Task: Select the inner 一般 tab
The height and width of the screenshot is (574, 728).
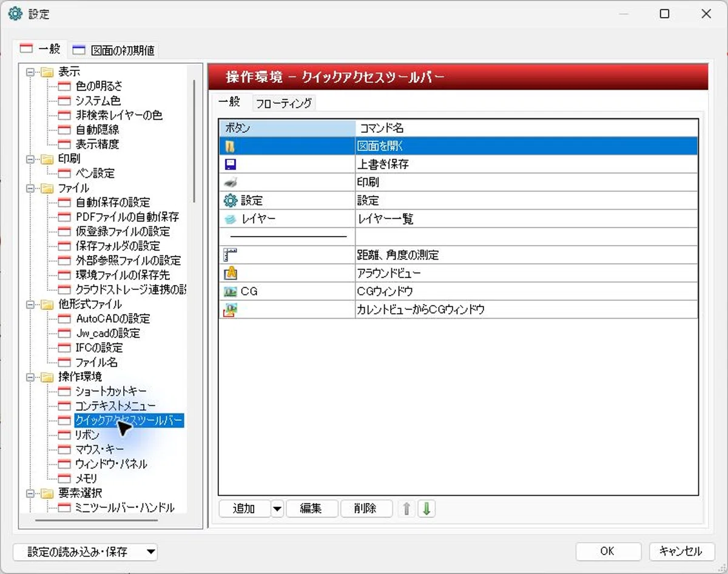Action: pyautogui.click(x=229, y=102)
